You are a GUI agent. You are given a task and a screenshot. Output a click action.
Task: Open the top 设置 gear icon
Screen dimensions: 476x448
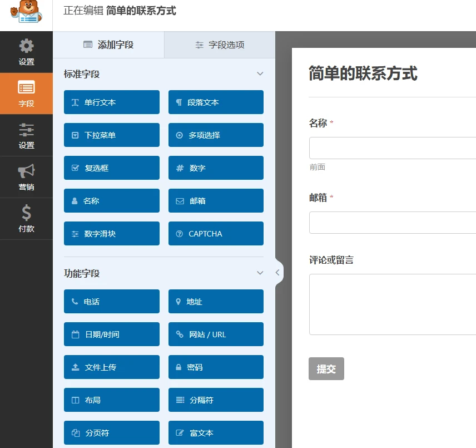click(x=26, y=52)
